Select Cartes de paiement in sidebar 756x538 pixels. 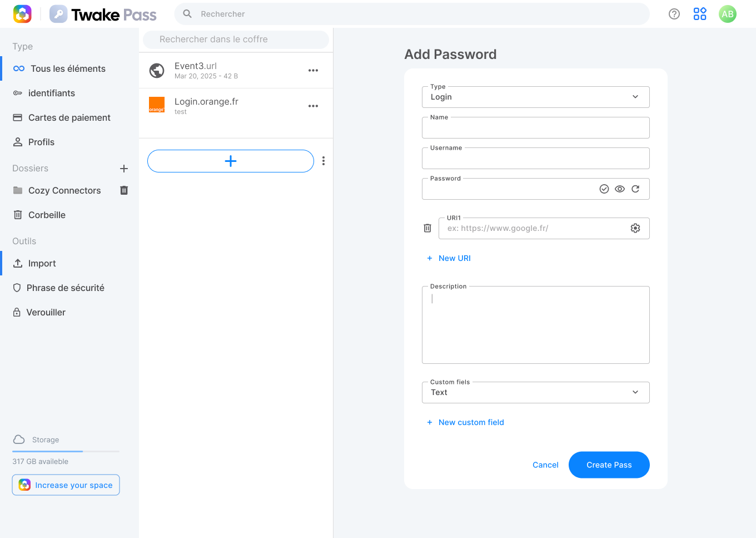(69, 117)
